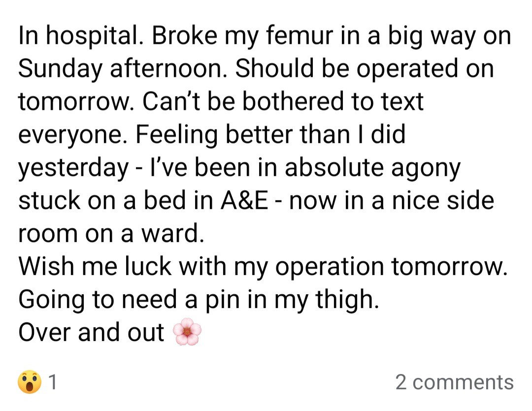
Task: Click the phrase "Should be operated on"
Action: tap(365, 70)
